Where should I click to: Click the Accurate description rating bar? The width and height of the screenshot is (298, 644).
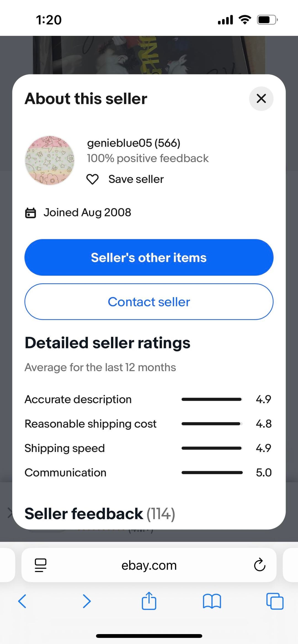click(212, 399)
